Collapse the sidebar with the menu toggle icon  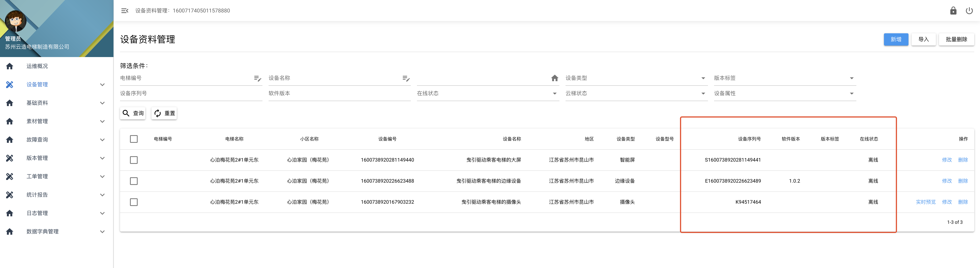click(x=124, y=11)
